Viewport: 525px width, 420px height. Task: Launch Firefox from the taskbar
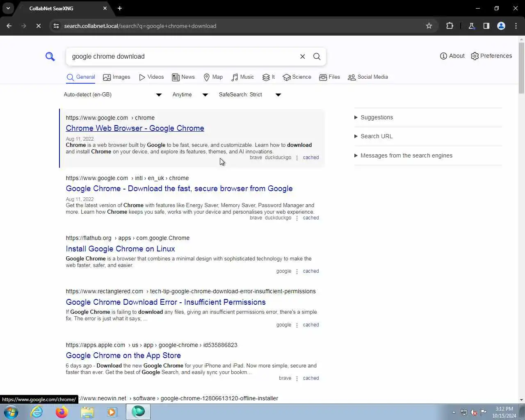(x=62, y=412)
